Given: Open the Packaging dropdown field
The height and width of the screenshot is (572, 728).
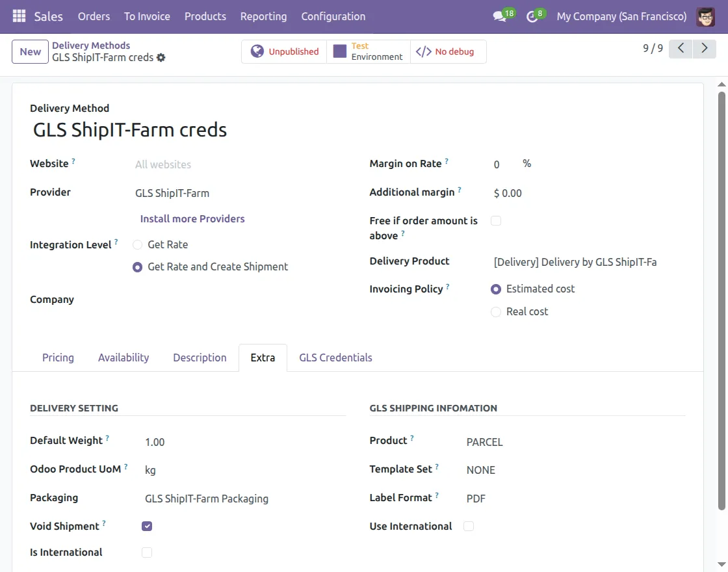Looking at the screenshot, I should click(x=244, y=499).
